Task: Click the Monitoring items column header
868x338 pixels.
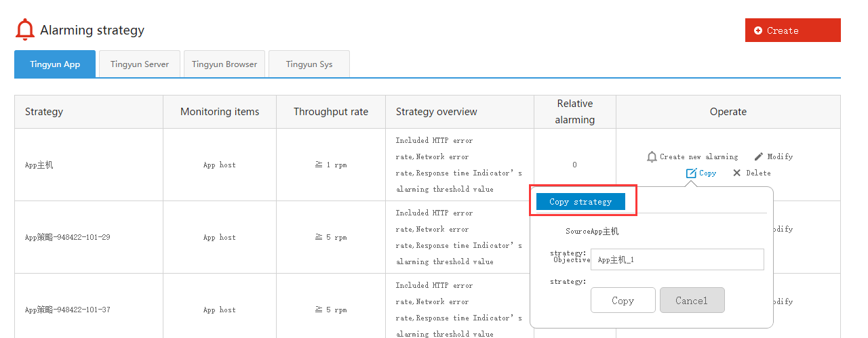Action: click(220, 112)
